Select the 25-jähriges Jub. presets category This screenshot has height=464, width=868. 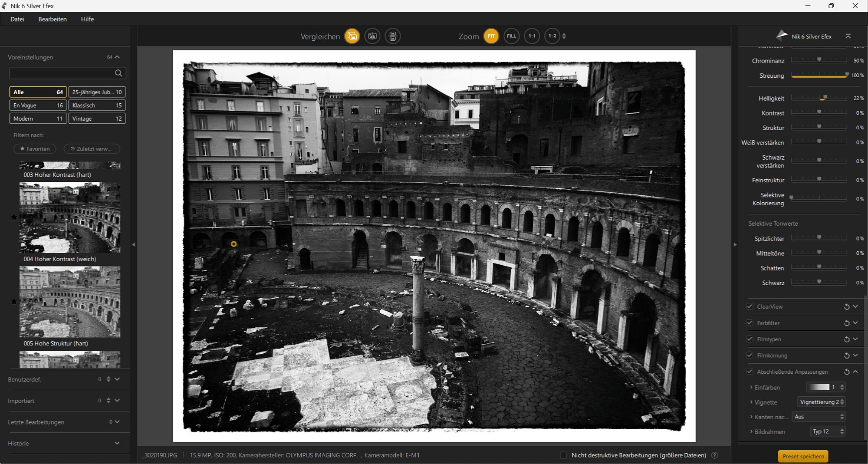pyautogui.click(x=97, y=92)
